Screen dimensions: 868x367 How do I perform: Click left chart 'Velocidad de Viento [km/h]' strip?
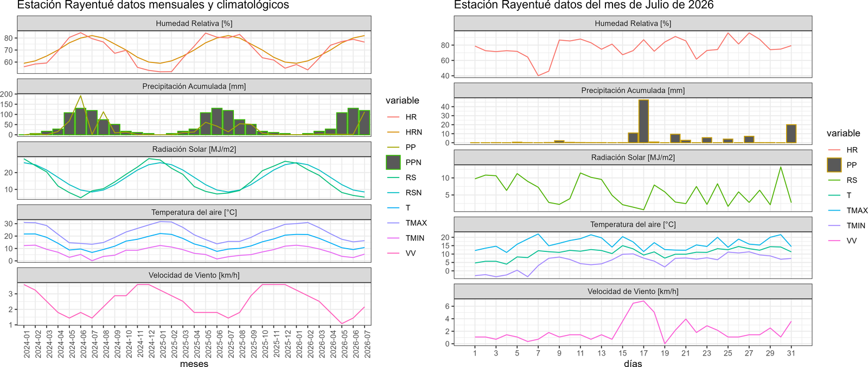(194, 275)
